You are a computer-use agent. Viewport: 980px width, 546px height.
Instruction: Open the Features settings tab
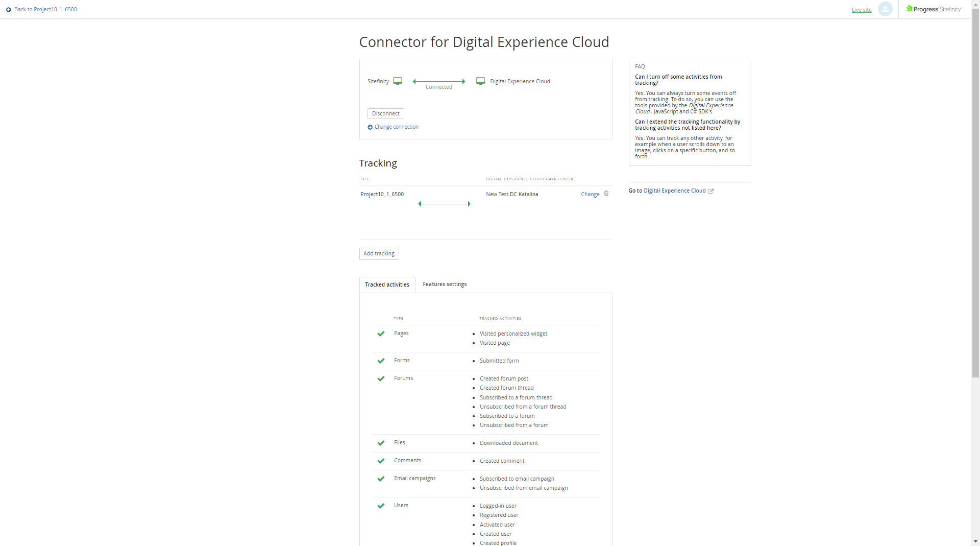[445, 284]
